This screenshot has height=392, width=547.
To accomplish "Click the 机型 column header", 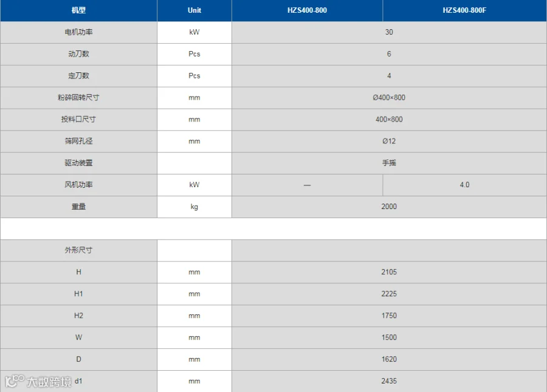I will pos(78,10).
